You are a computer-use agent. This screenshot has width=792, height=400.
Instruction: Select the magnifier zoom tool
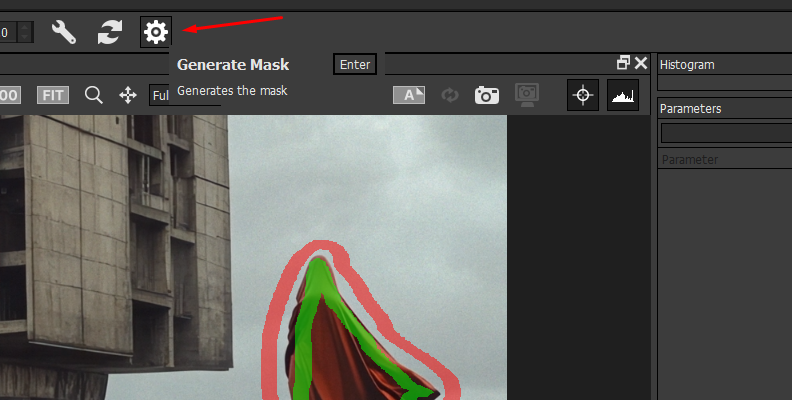point(94,95)
